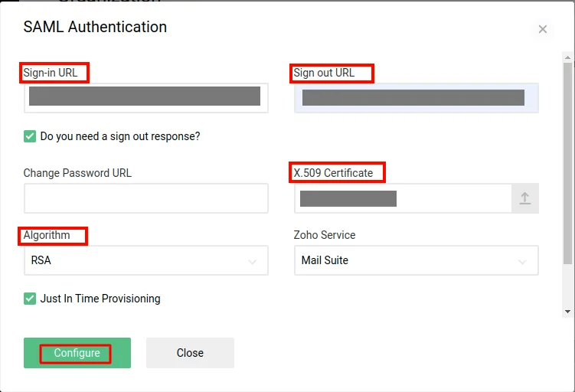Click the X.509 certificate upload icon

pos(525,198)
